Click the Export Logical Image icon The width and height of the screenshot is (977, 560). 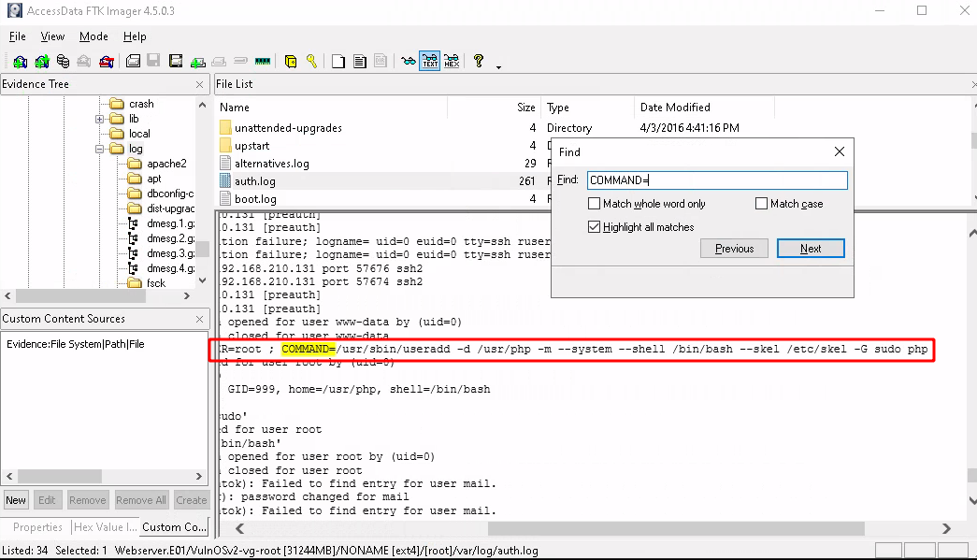pyautogui.click(x=176, y=61)
